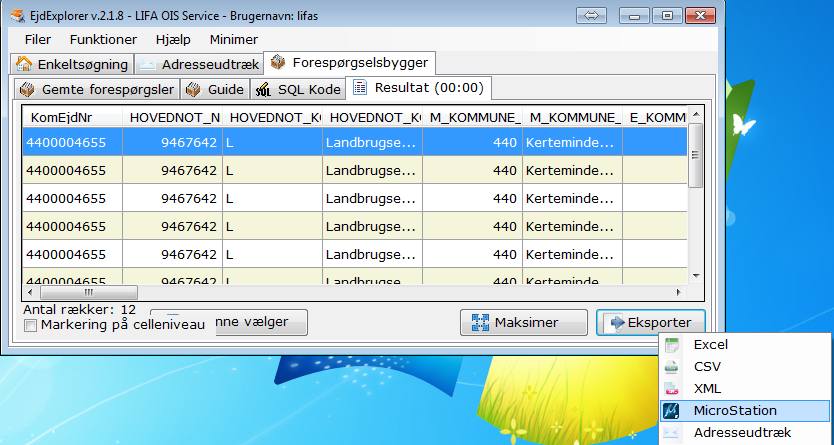This screenshot has width=834, height=445.
Task: Click 'Antal rækker: 12' status text
Action: [x=80, y=309]
